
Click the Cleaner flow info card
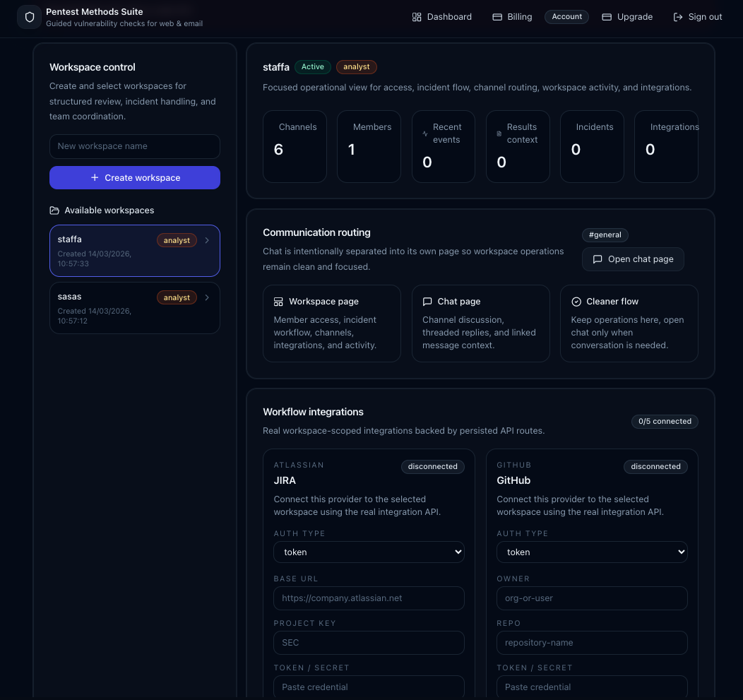[629, 324]
